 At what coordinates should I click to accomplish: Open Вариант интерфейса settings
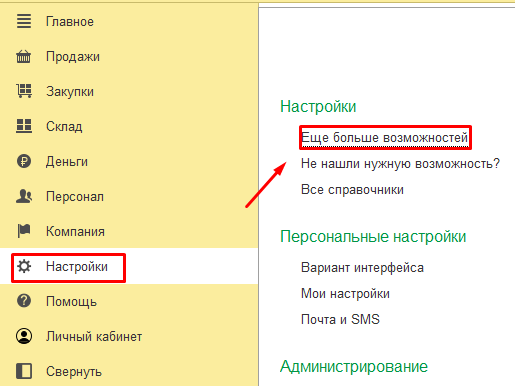(x=362, y=267)
